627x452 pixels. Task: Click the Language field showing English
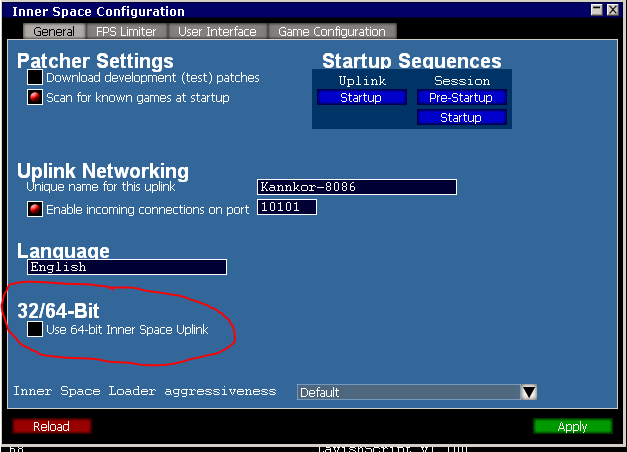click(126, 267)
